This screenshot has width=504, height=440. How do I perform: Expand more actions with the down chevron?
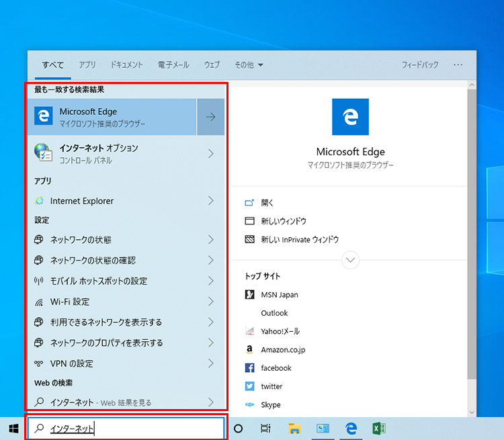coord(350,259)
